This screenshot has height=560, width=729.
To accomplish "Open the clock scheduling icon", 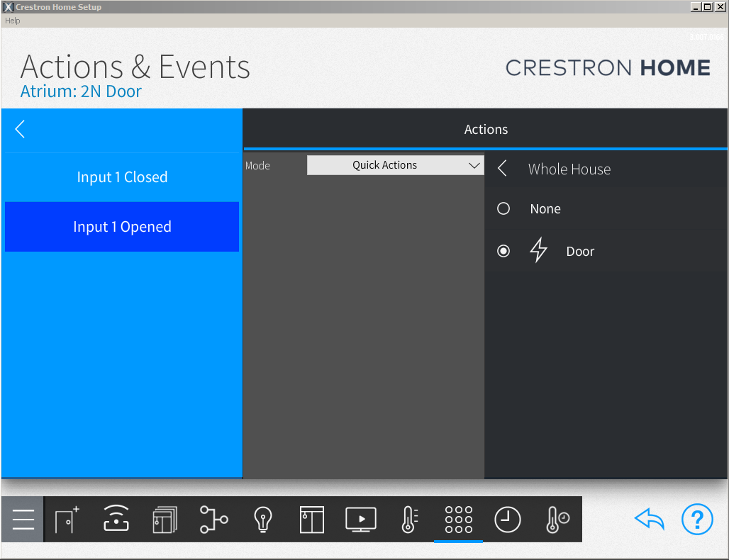I will pyautogui.click(x=507, y=520).
